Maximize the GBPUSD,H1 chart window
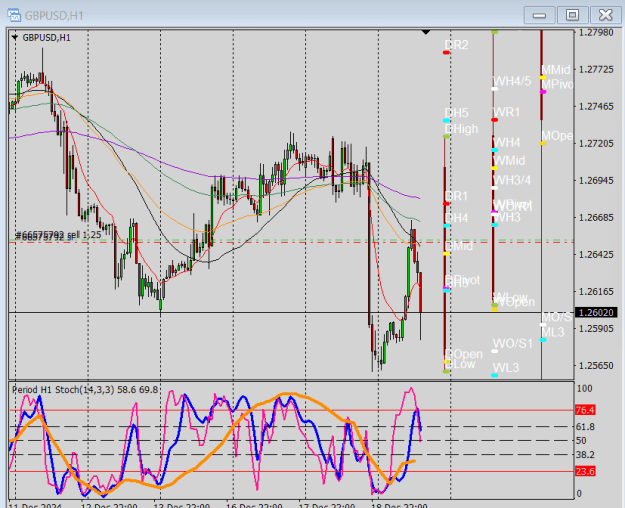This screenshot has width=625, height=508. point(572,16)
